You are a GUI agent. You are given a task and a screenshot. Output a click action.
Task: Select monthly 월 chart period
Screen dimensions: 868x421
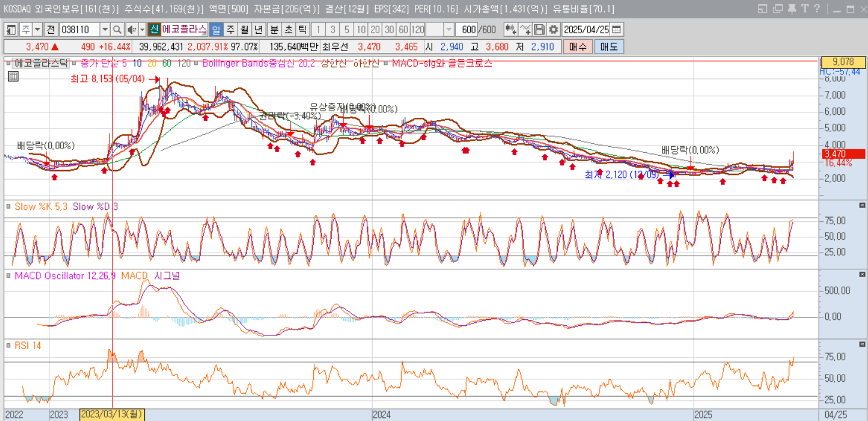pos(245,30)
